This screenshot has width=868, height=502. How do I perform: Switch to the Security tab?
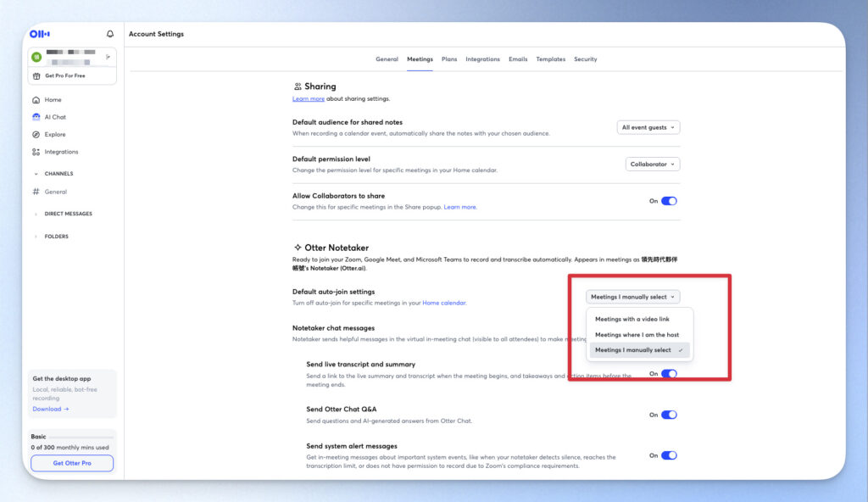point(586,59)
